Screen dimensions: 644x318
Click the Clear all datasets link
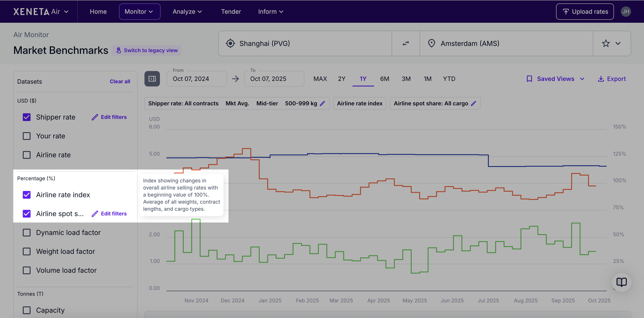coord(120,81)
